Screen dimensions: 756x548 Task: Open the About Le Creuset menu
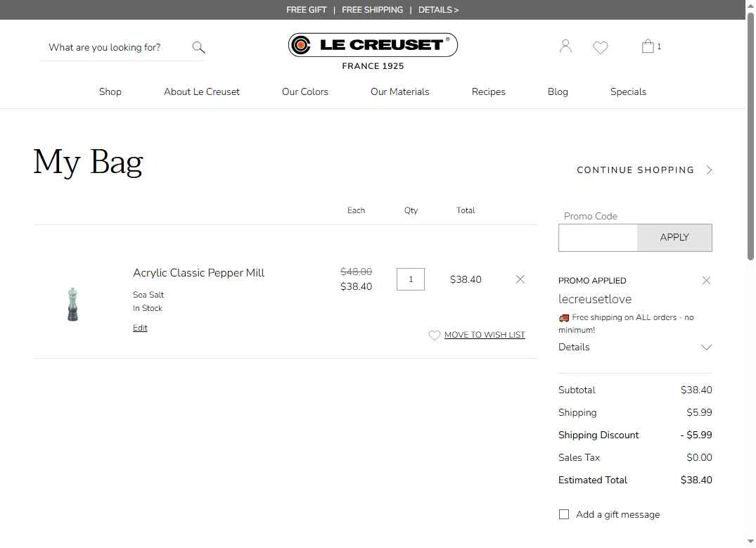pyautogui.click(x=202, y=91)
